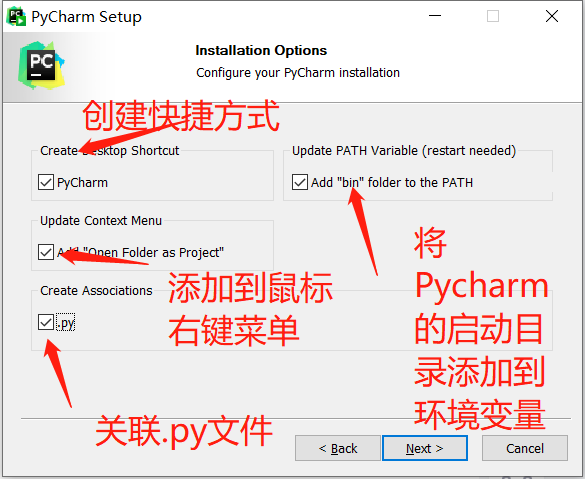Click the large PyCharm logo in header
The image size is (585, 479).
coord(41,66)
